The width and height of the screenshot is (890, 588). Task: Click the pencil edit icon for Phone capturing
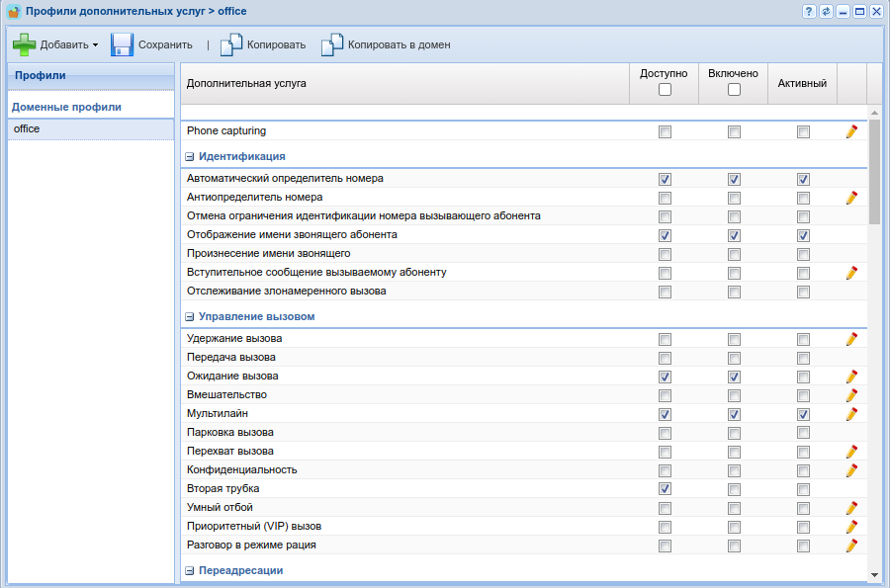click(x=851, y=131)
